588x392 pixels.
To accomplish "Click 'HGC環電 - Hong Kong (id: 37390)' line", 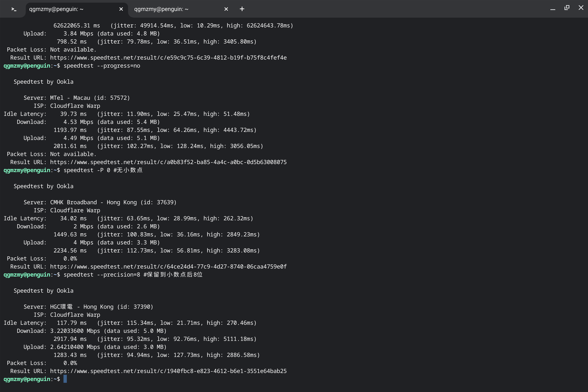I will click(88, 307).
